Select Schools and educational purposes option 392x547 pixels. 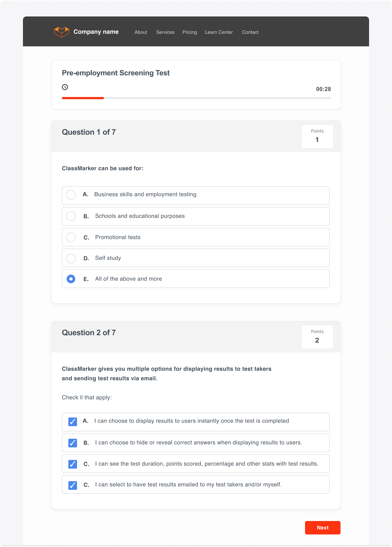[x=71, y=216]
